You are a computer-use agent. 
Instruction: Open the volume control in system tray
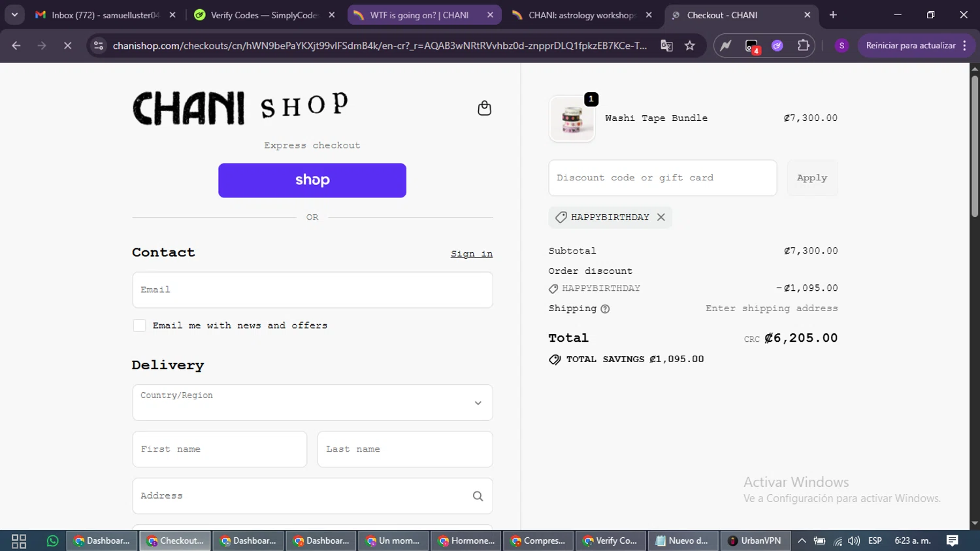pos(854,541)
